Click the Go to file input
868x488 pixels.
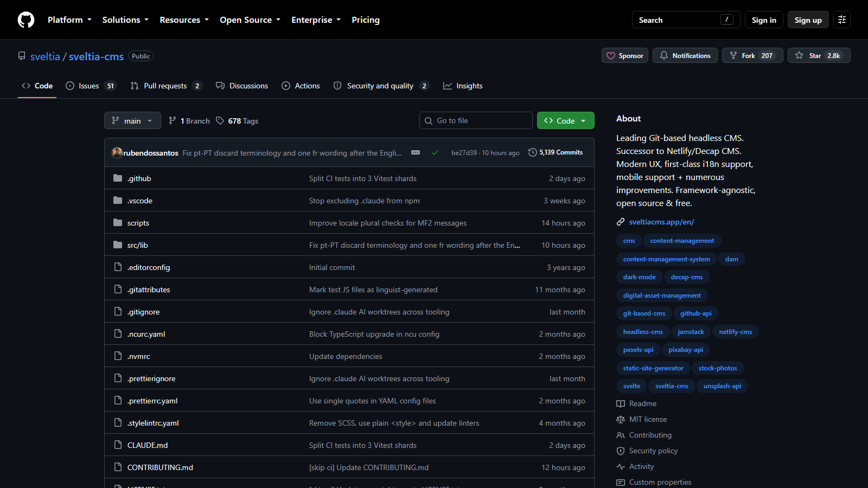click(x=476, y=120)
